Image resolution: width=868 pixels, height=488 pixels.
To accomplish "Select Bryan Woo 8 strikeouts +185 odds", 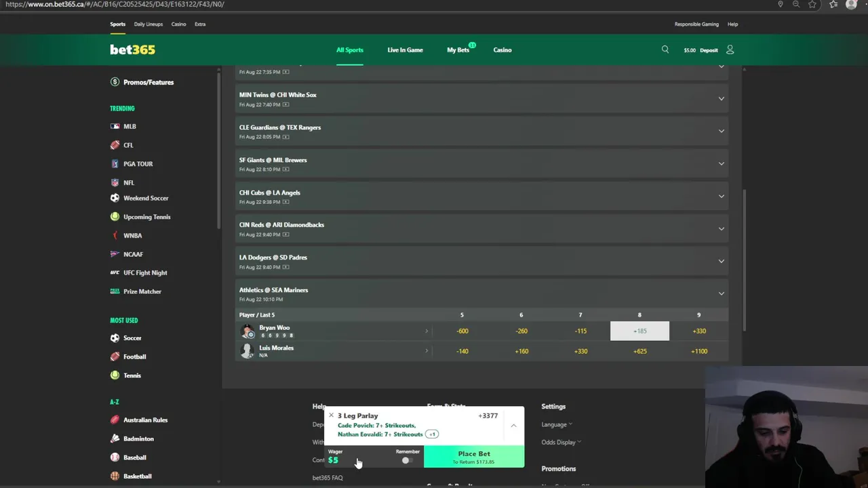I will click(639, 331).
